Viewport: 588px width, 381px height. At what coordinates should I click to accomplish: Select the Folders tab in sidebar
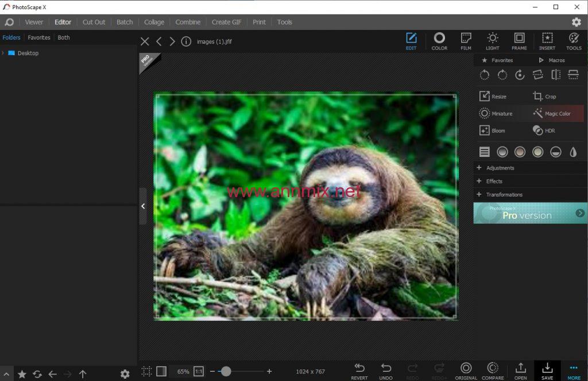tap(11, 37)
